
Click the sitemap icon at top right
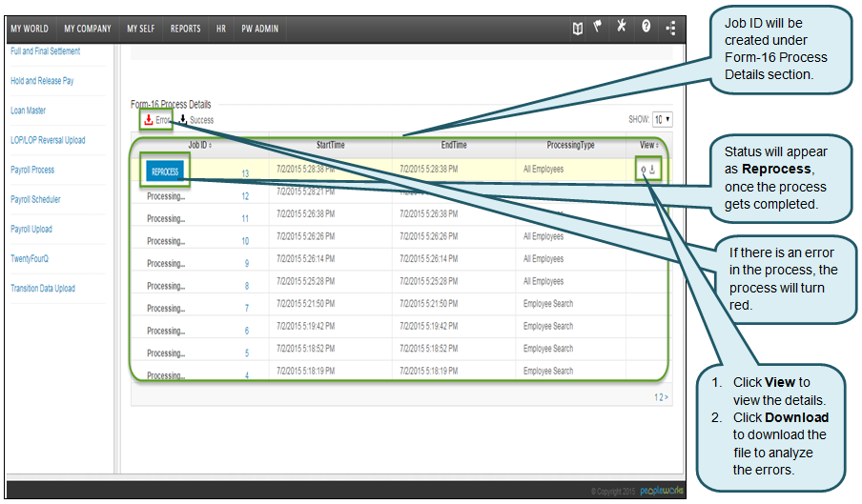(670, 29)
